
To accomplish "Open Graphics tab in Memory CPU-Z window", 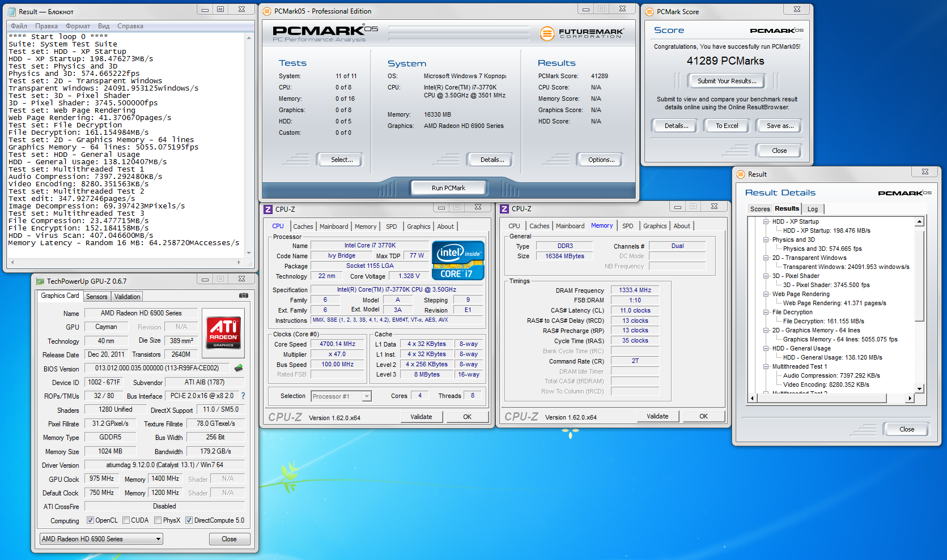I will coord(655,226).
